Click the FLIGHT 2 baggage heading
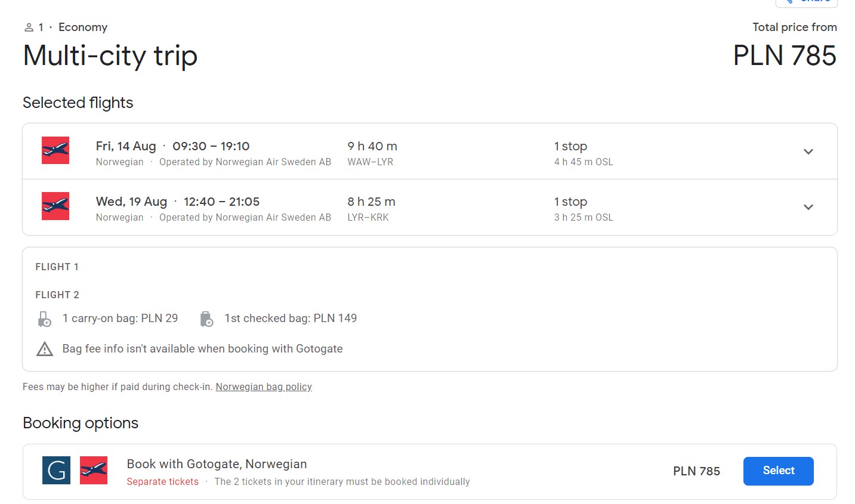The image size is (855, 504). (57, 295)
